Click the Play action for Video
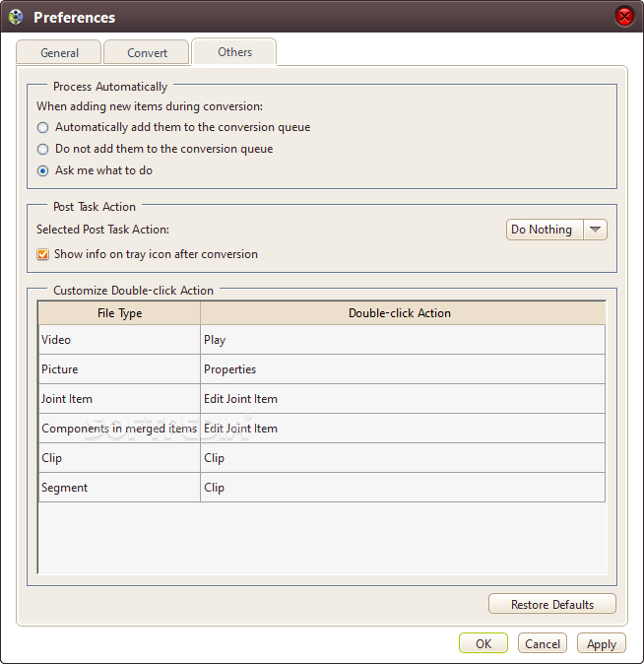644x664 pixels. point(403,340)
